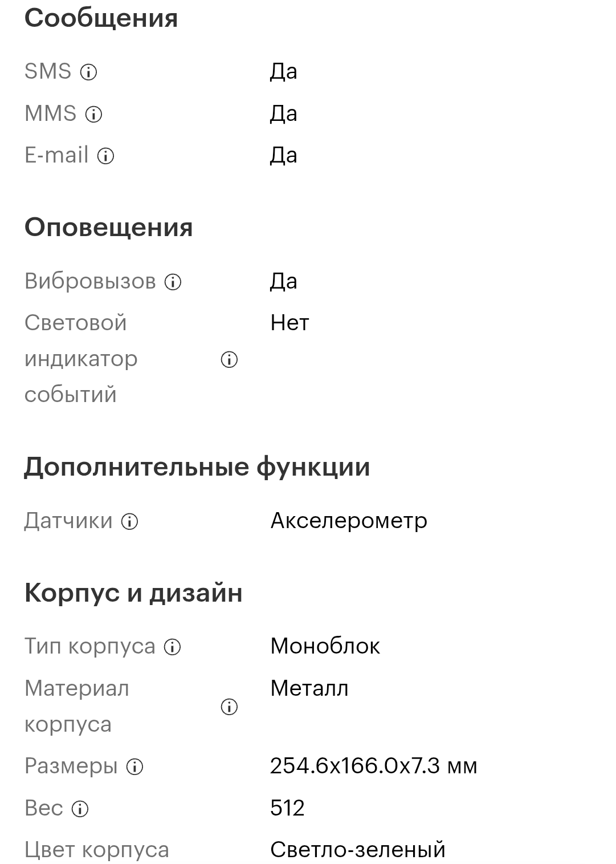Tap the Корпус и дизайн heading

[x=133, y=593]
